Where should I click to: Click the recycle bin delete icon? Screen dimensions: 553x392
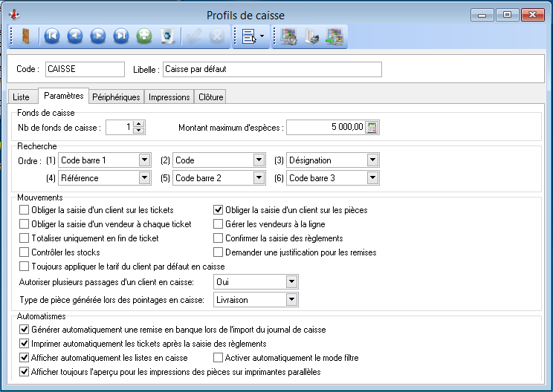coord(167,36)
